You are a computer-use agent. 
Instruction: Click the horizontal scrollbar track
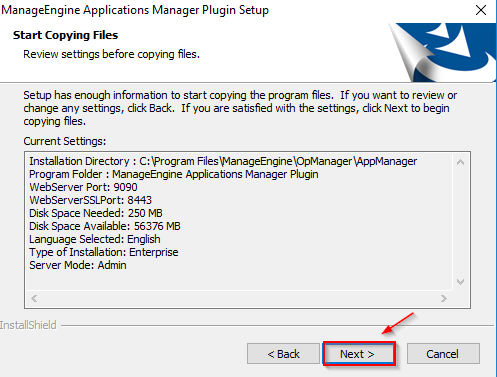click(239, 298)
